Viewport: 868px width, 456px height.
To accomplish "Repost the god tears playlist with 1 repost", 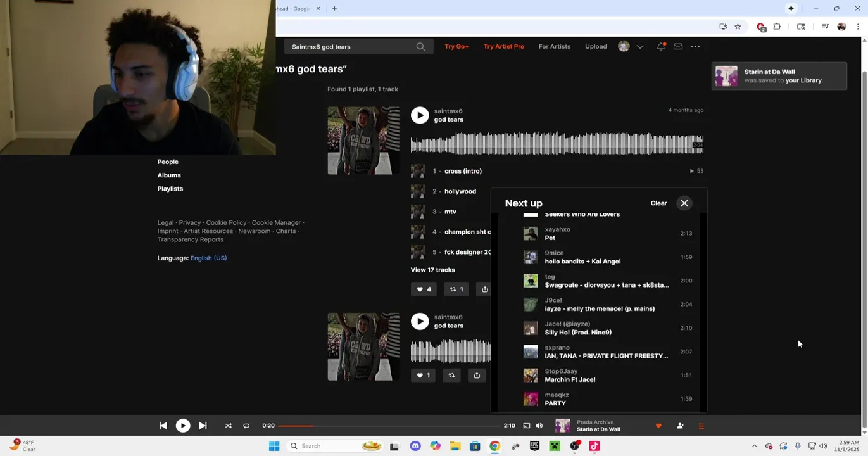I will 456,289.
